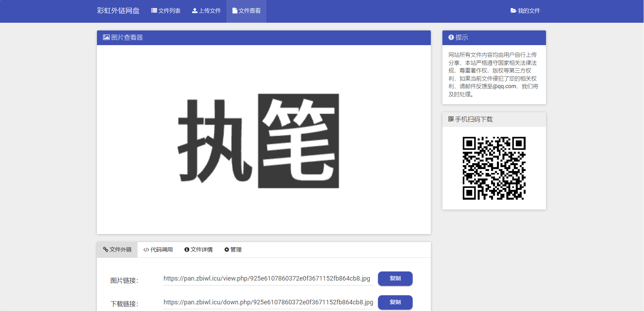Viewport: 644px width, 311px height.
Task: Copy the 图片链接 with its 复制 button
Action: (x=395, y=278)
